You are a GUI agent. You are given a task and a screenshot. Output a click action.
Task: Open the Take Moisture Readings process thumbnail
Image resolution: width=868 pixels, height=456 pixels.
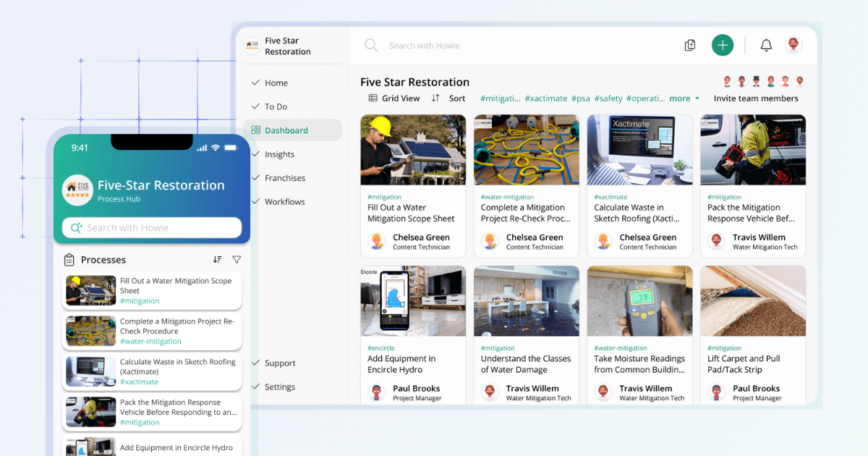639,300
